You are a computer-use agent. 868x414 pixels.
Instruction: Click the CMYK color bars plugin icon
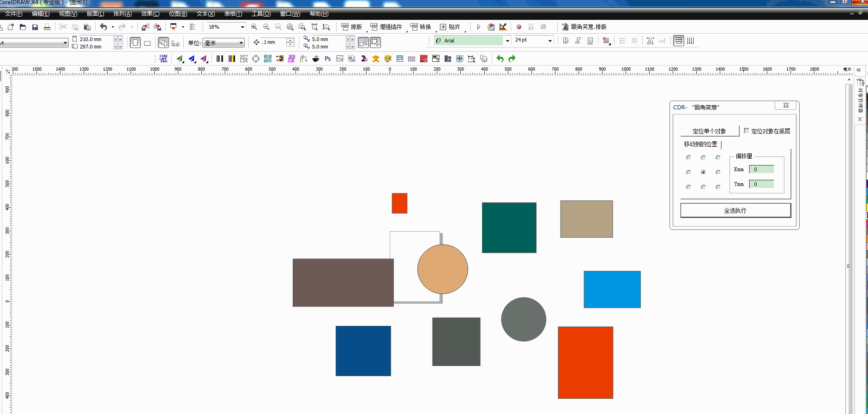click(232, 59)
